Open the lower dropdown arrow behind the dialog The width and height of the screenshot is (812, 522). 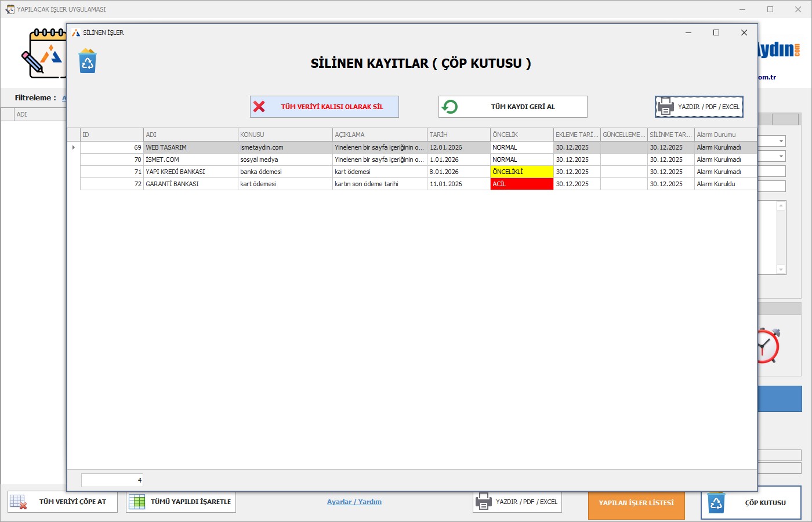pos(781,156)
